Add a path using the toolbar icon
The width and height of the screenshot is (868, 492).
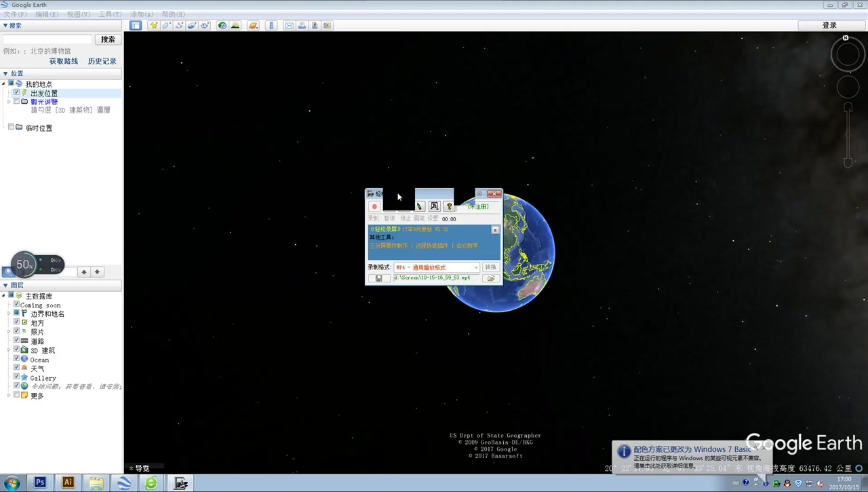179,26
